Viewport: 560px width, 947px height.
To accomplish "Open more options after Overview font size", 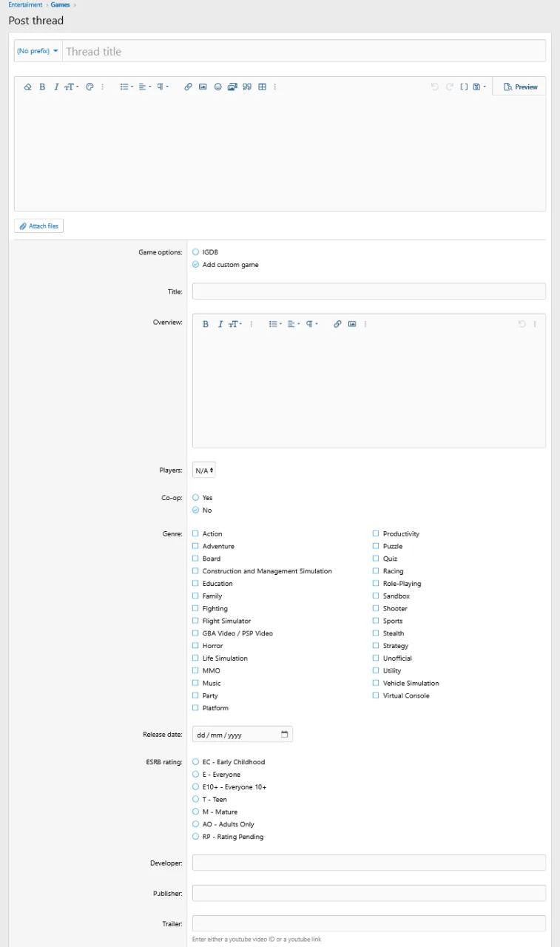I will point(252,324).
